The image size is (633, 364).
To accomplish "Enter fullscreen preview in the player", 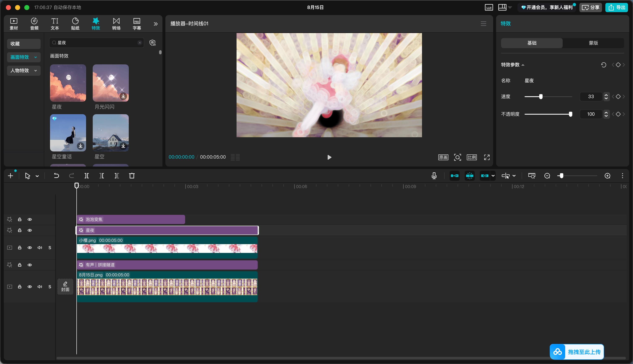I will 487,157.
